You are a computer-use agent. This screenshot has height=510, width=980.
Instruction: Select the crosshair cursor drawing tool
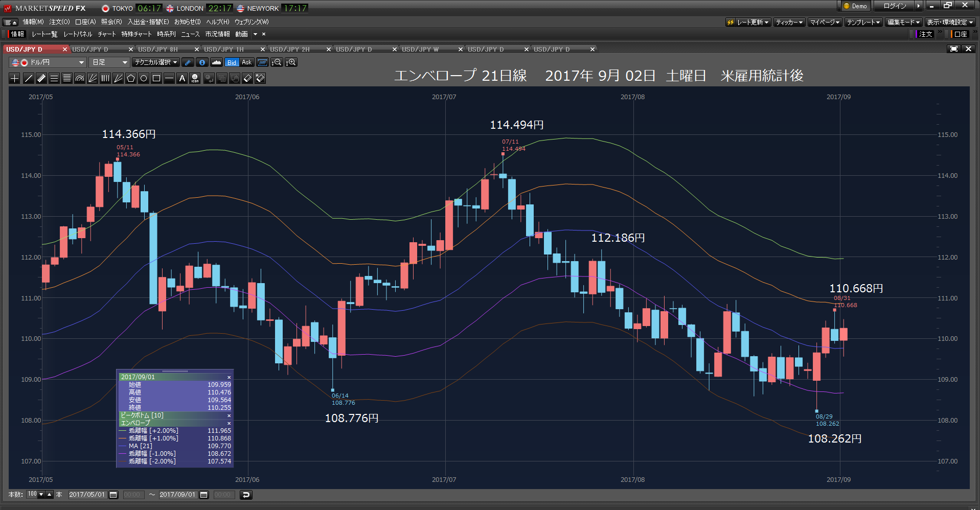click(x=15, y=78)
